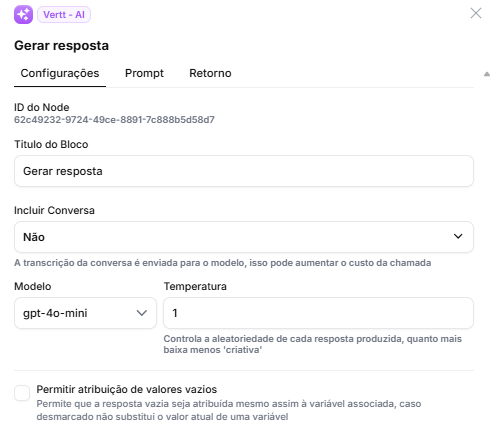Open the Modelo dropdown showing gpt-4o-mini

coord(85,313)
